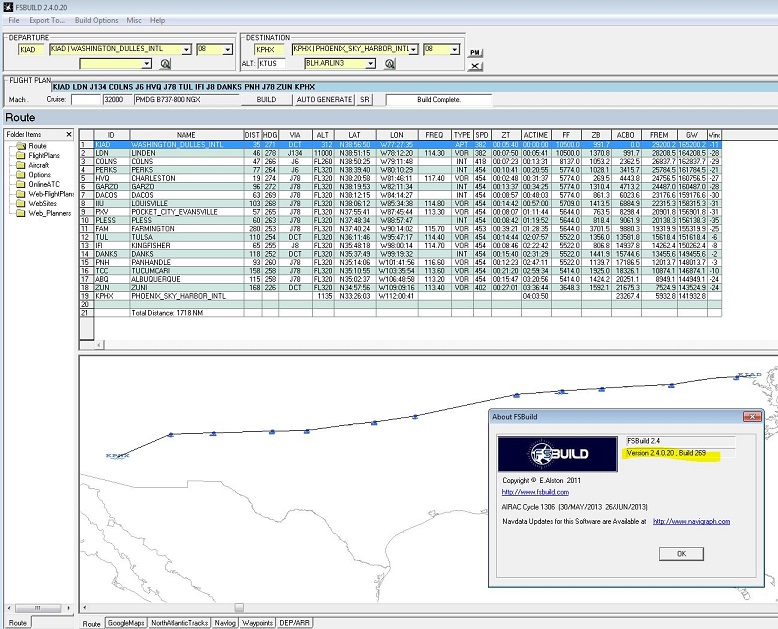Switch to the Navlog tab

pyautogui.click(x=225, y=623)
